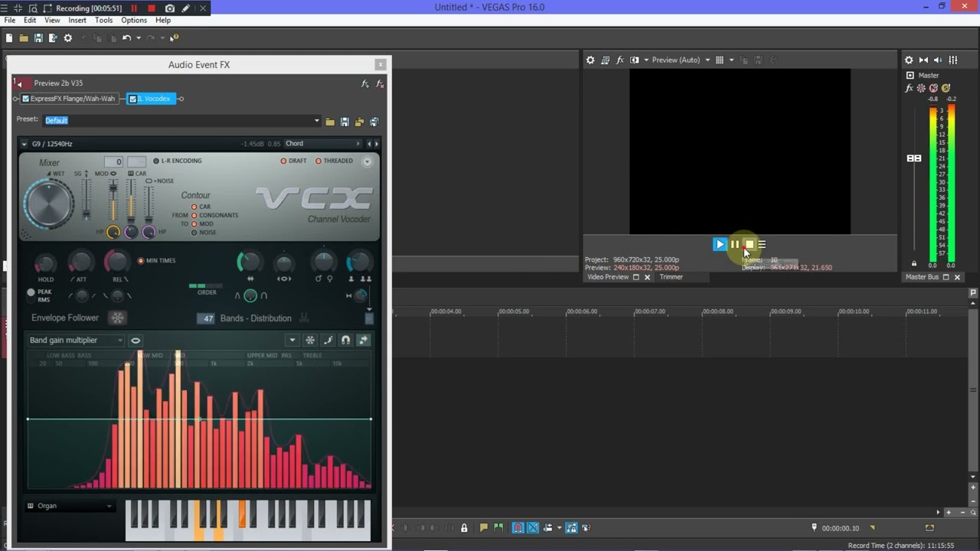The width and height of the screenshot is (980, 551).
Task: Open Video Preview project settings gear
Action: pos(590,60)
